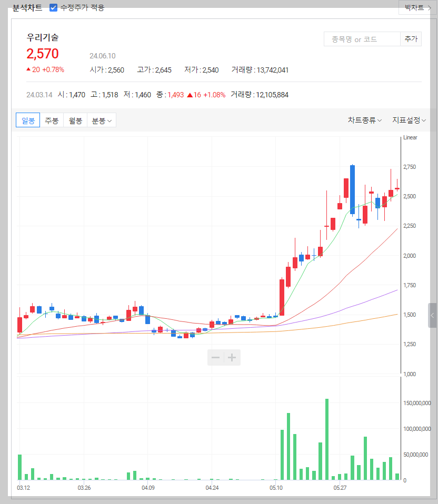Click the 고가:2,645 value

pyautogui.click(x=154, y=70)
